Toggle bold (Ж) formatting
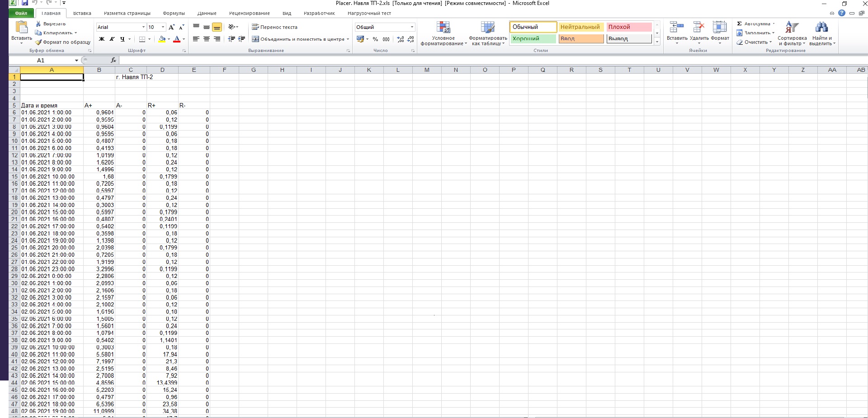 102,39
